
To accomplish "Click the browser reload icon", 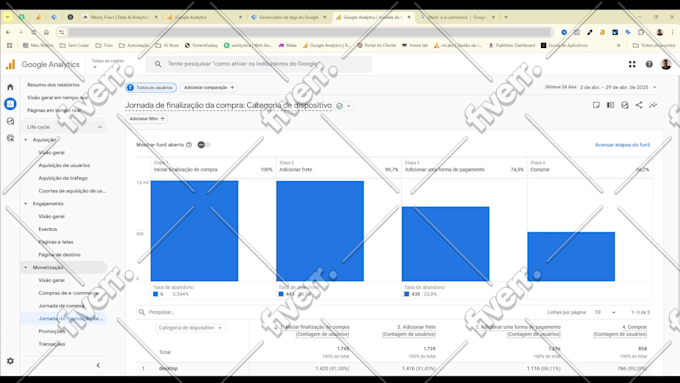I will click(33, 32).
